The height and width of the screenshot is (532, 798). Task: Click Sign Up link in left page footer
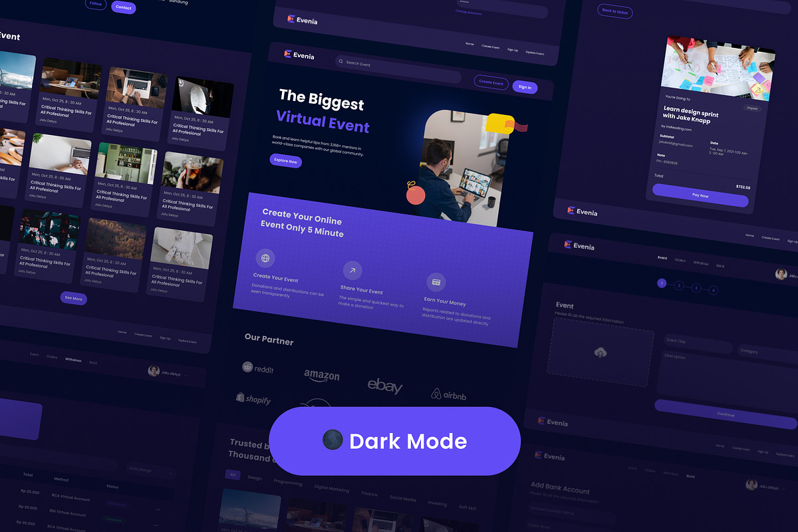pyautogui.click(x=165, y=338)
